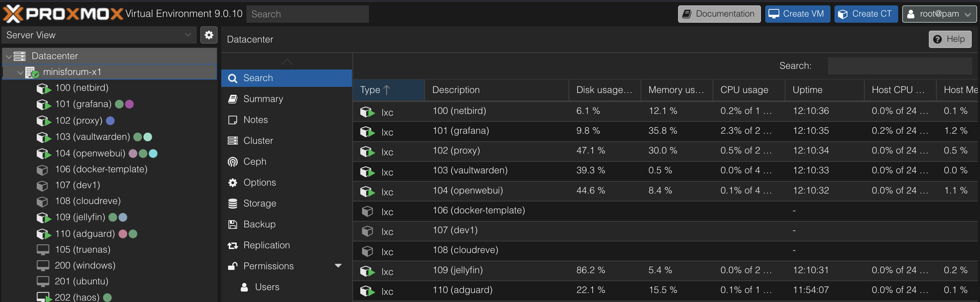Screen dimensions: 980x302
Task: Select 108 (cloudreve) in the tree
Action: point(88,201)
